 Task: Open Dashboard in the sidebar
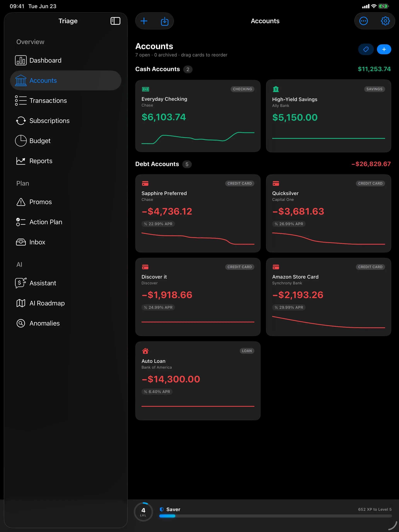pyautogui.click(x=65, y=60)
